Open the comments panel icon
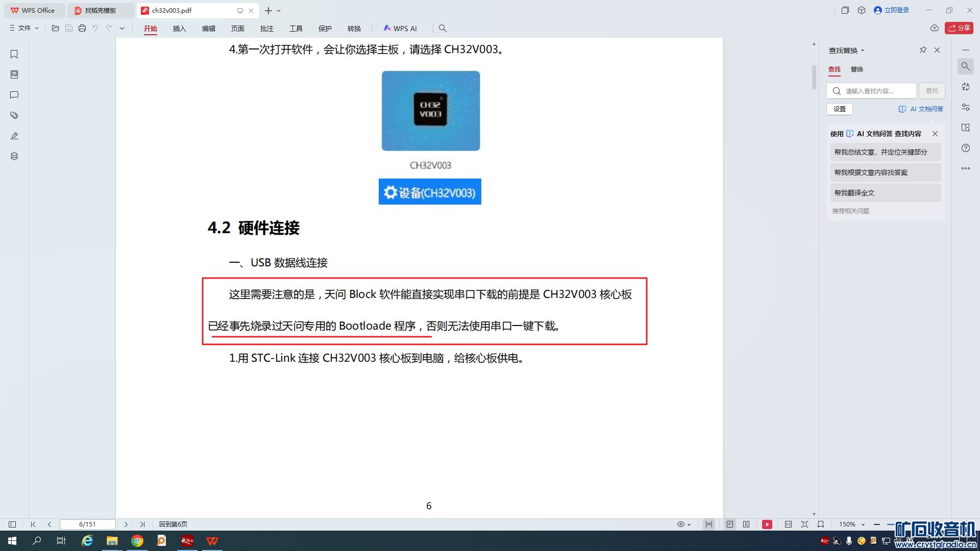Screen dimensions: 980x551 click(14, 95)
